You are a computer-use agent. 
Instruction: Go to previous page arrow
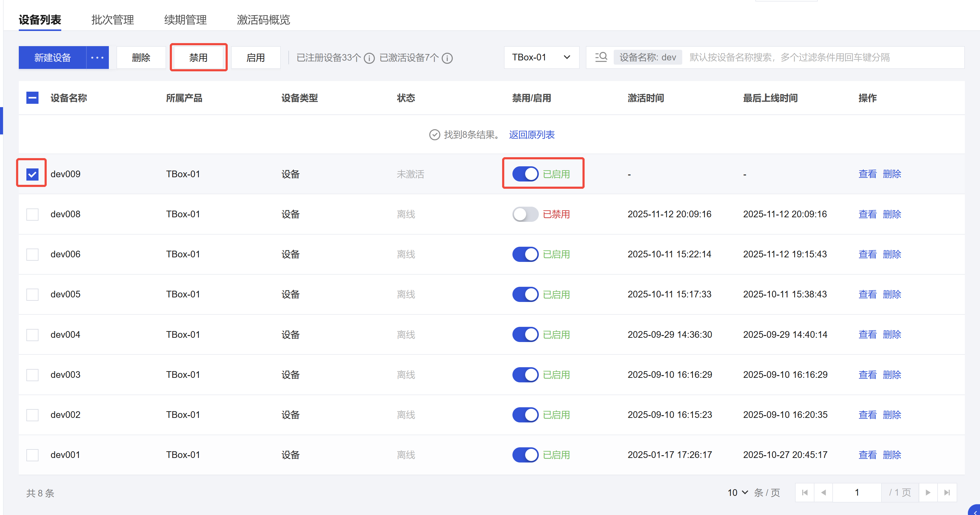[x=823, y=493]
